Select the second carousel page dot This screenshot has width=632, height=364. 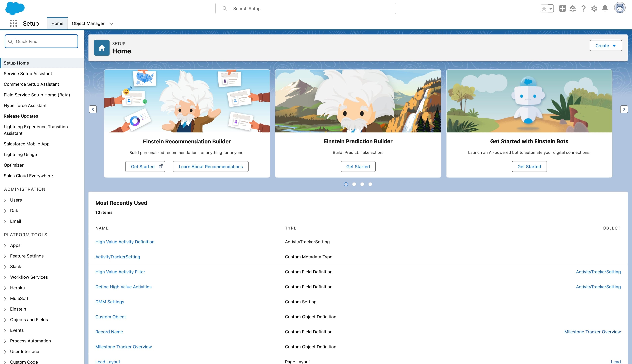pos(354,184)
